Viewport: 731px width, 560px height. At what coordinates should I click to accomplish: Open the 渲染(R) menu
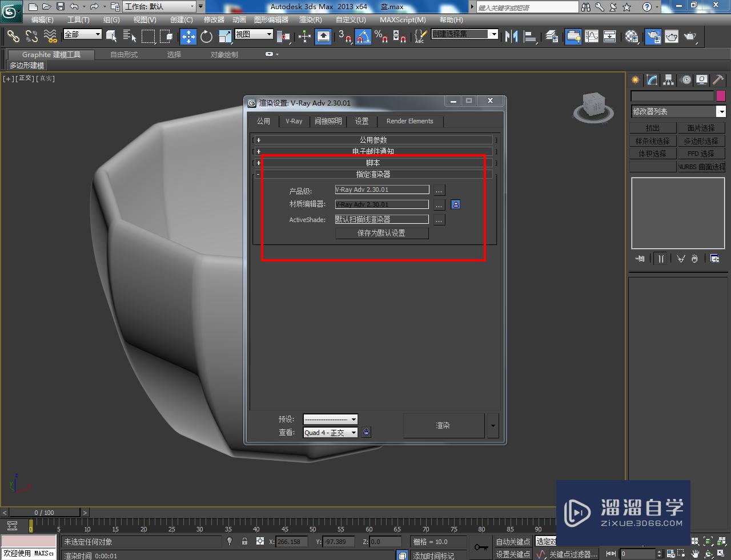click(x=310, y=19)
